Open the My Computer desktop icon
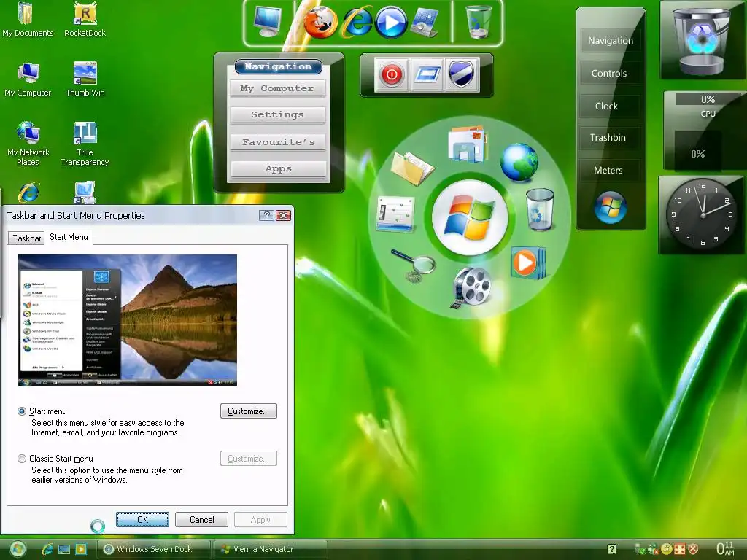The image size is (747, 560). (28, 79)
